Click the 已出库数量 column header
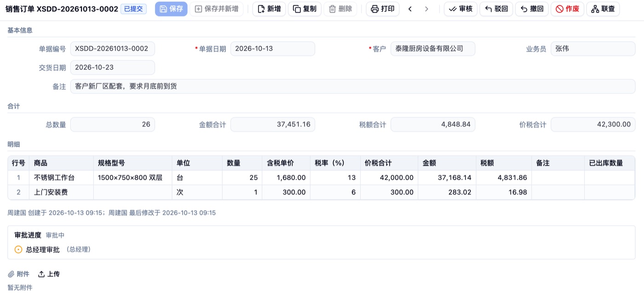 609,163
